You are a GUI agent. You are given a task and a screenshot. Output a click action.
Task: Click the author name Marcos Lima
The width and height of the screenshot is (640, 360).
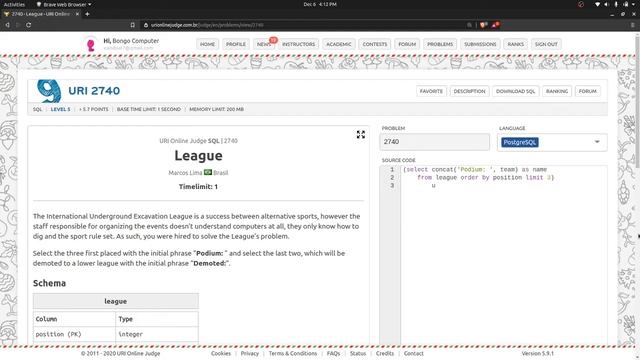tap(185, 173)
